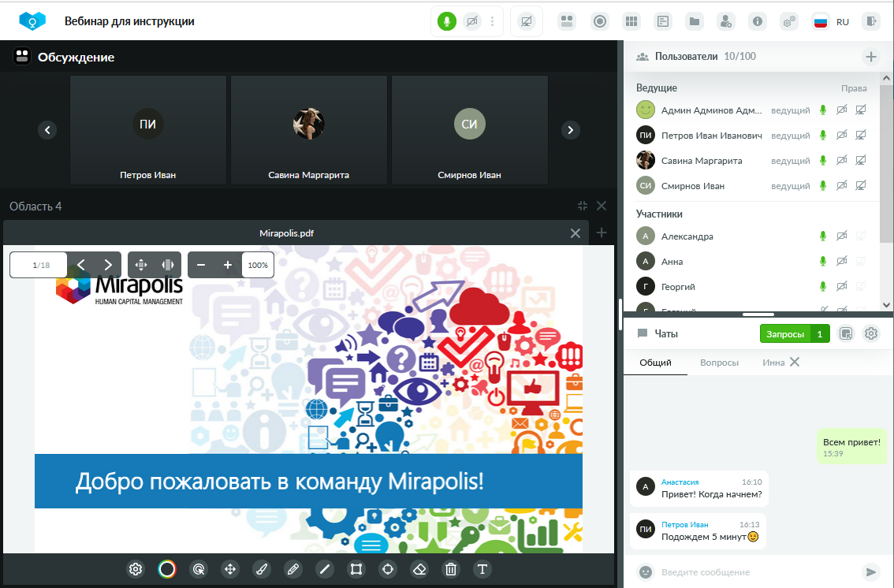Add a new document tab with the plus icon
The image size is (894, 588).
(602, 233)
